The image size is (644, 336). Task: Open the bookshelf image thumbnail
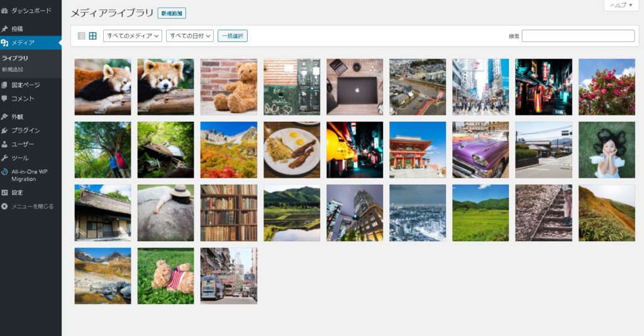(229, 213)
